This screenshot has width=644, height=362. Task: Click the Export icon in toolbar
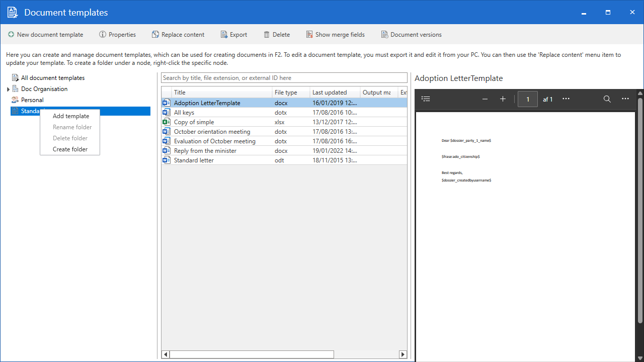[x=224, y=35]
